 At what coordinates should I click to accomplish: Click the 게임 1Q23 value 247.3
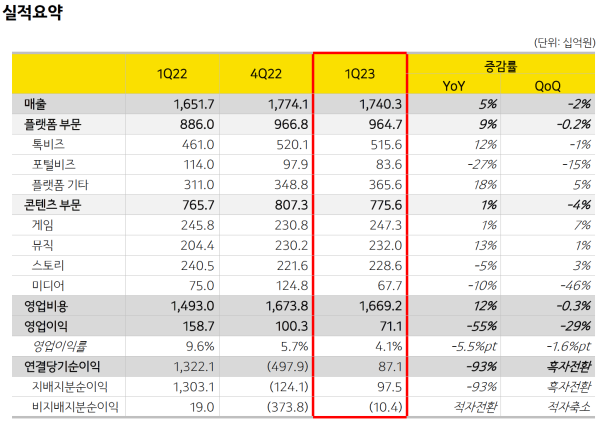386,225
